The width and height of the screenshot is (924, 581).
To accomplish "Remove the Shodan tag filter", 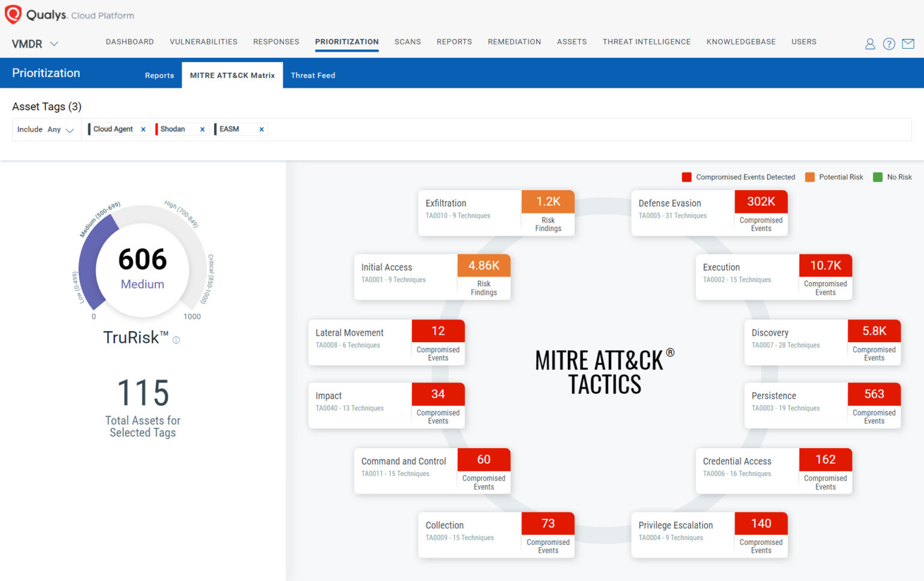I will click(203, 129).
